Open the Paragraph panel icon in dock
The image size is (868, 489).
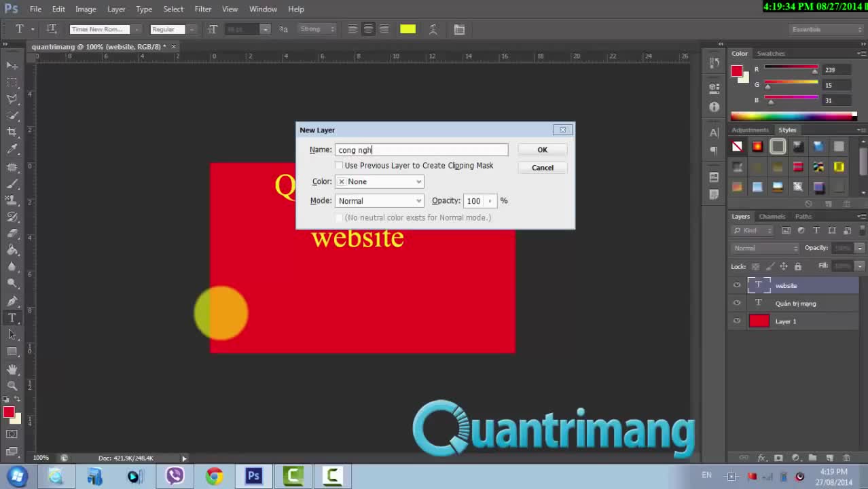(x=714, y=150)
